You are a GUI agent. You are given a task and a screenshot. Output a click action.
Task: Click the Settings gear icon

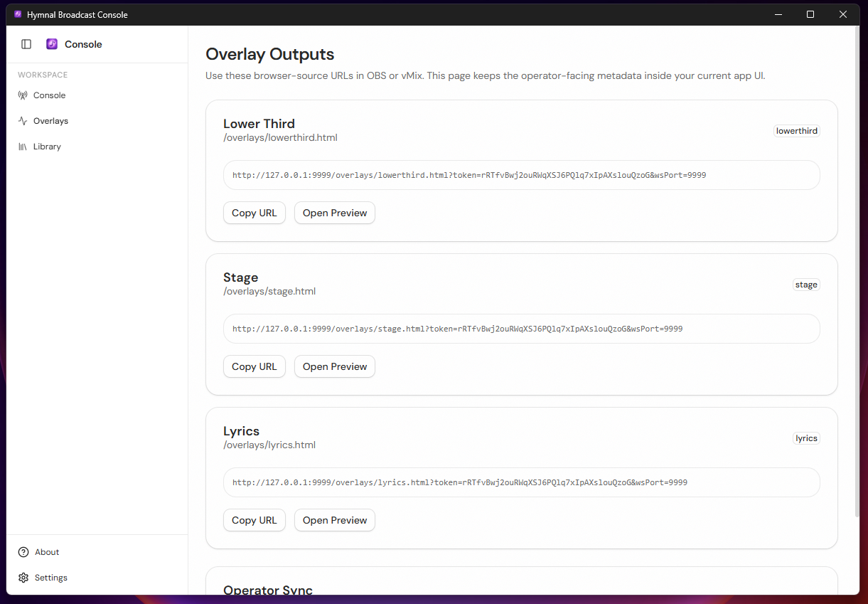[x=23, y=578]
